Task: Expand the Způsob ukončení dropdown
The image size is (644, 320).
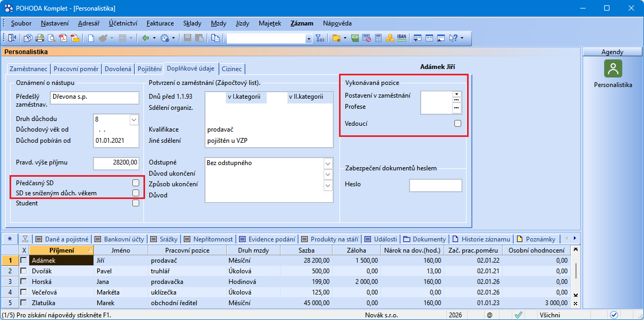Action: (x=327, y=185)
